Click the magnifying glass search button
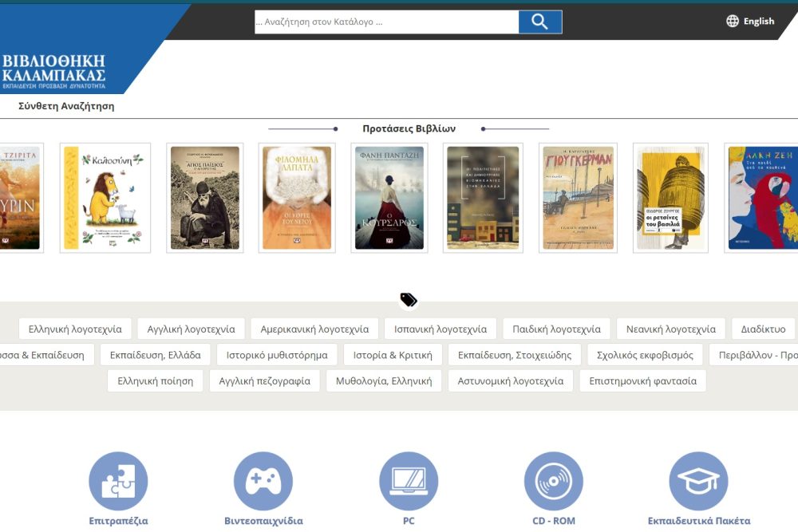Image resolution: width=798 pixels, height=532 pixels. [x=539, y=22]
